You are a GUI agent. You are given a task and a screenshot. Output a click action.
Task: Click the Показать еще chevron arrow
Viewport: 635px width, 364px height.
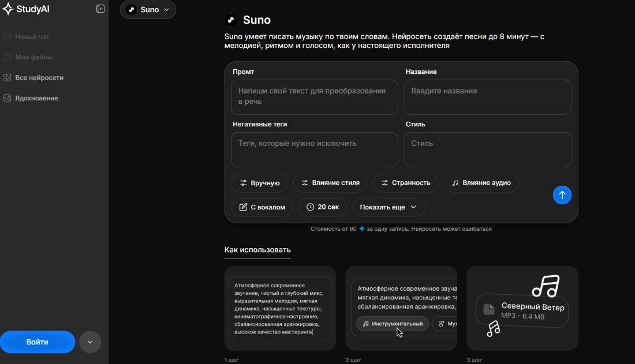tap(413, 207)
